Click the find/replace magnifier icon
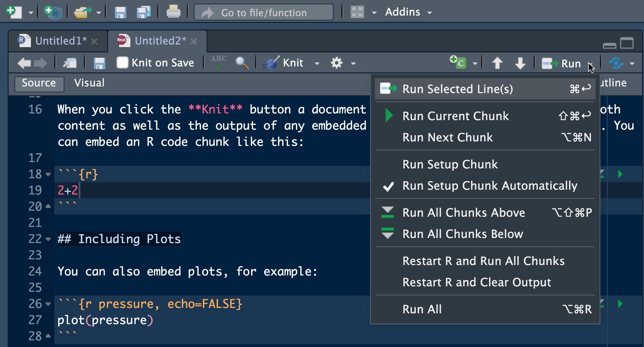 242,63
